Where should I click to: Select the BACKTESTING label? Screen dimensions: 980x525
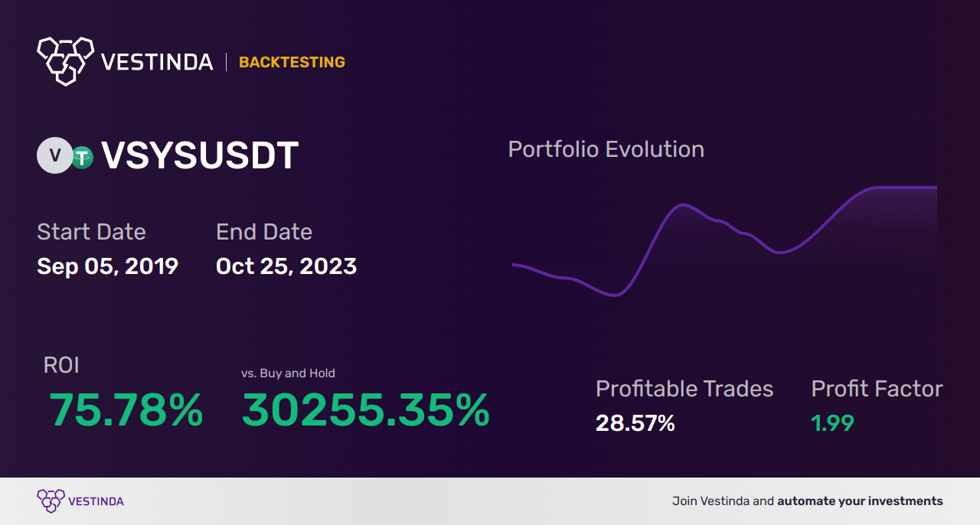(292, 62)
